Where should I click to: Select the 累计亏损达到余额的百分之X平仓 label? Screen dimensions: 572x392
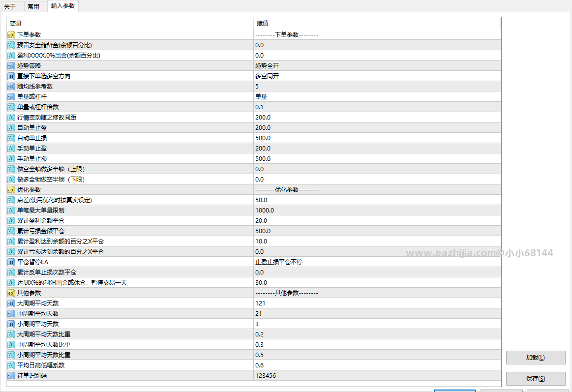coord(60,252)
